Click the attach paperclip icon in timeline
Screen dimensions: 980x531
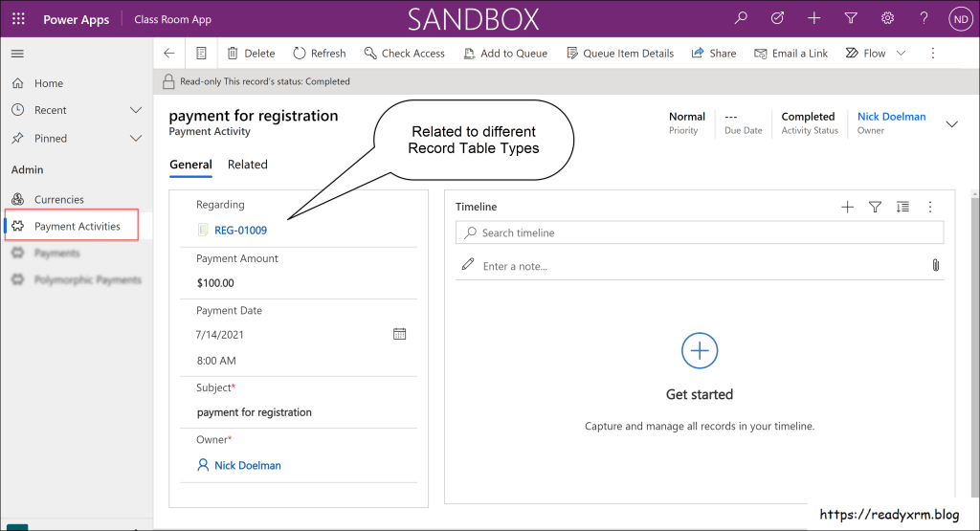pos(935,265)
